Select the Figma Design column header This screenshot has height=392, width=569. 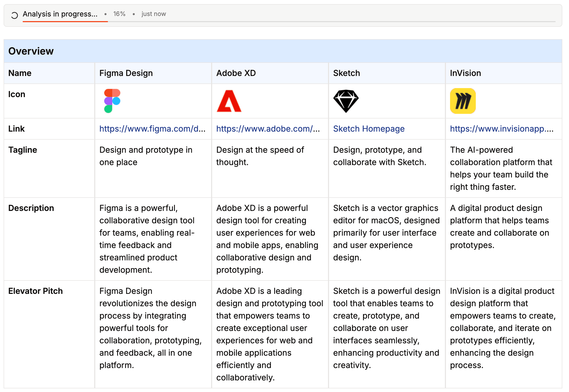(x=126, y=73)
